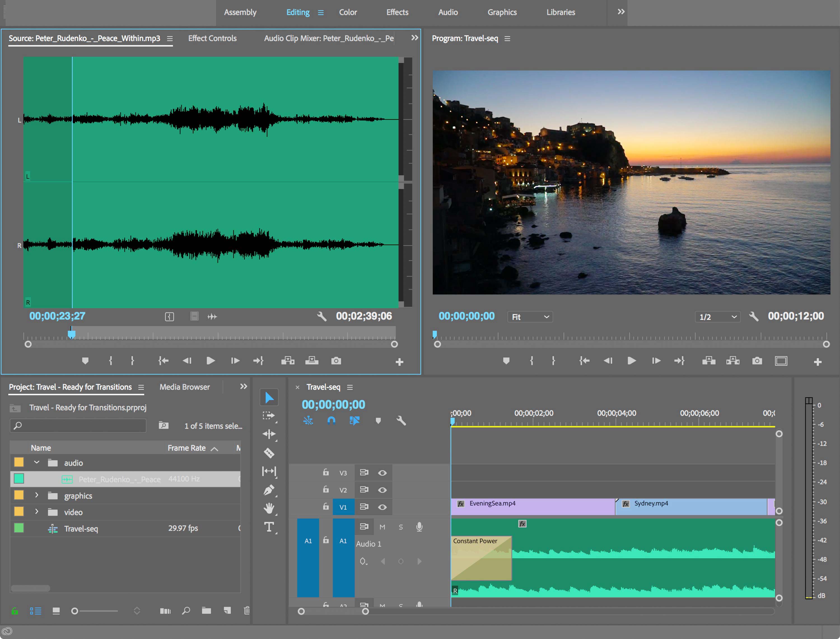Click the Project panel search field
Screen dimensions: 840x639
pos(78,426)
